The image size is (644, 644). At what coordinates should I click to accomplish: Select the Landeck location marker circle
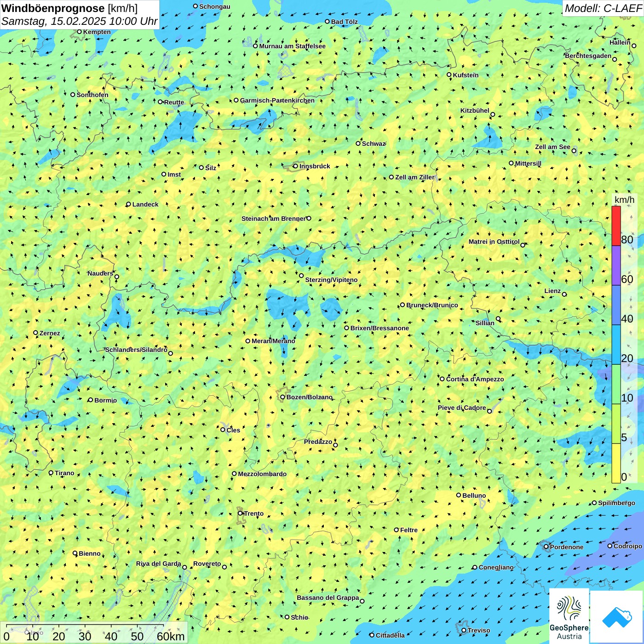click(x=129, y=204)
